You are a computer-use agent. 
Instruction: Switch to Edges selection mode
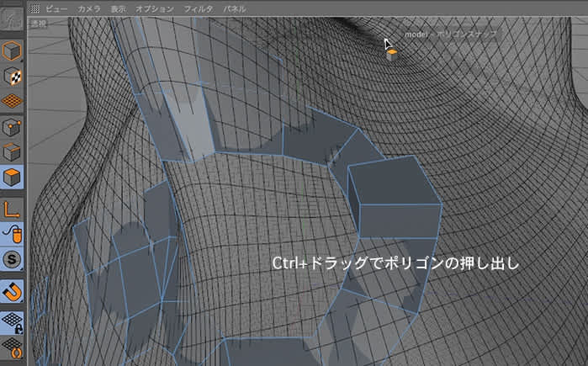(x=13, y=153)
